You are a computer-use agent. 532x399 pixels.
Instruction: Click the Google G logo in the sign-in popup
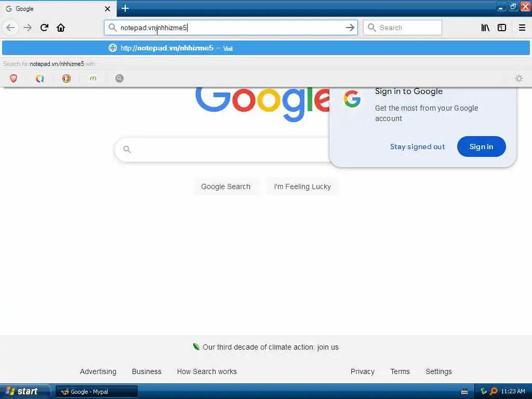click(x=352, y=99)
